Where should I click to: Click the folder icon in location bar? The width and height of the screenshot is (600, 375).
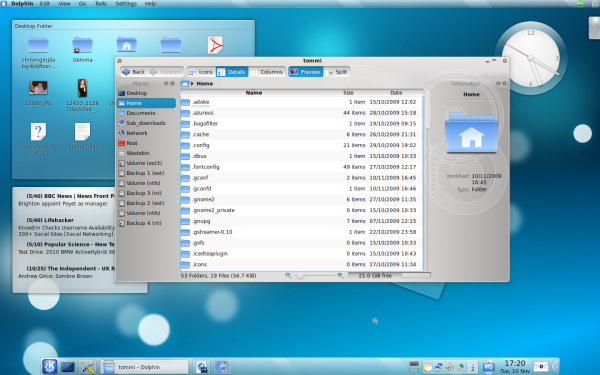click(x=185, y=83)
